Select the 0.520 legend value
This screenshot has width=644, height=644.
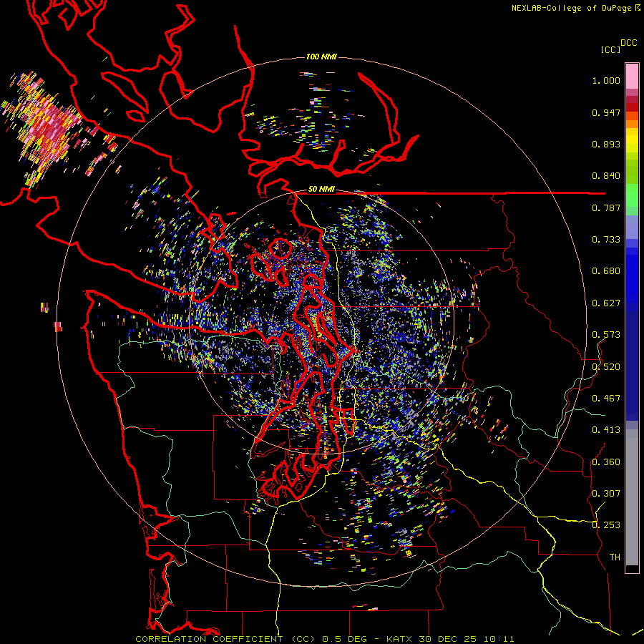(x=606, y=367)
